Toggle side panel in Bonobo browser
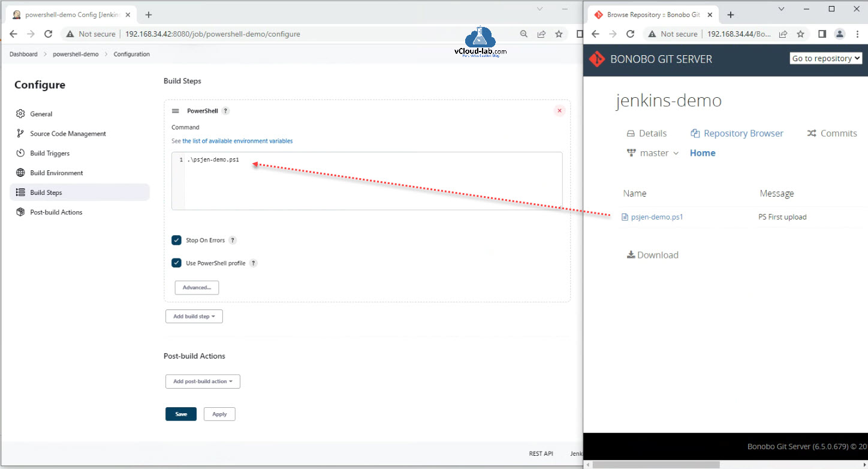This screenshot has height=469, width=868. point(822,34)
